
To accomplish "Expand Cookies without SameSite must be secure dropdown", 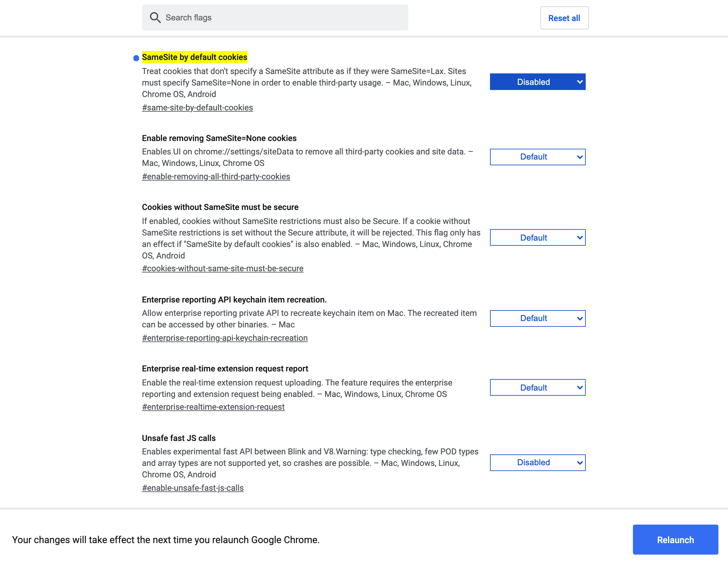I will click(537, 238).
